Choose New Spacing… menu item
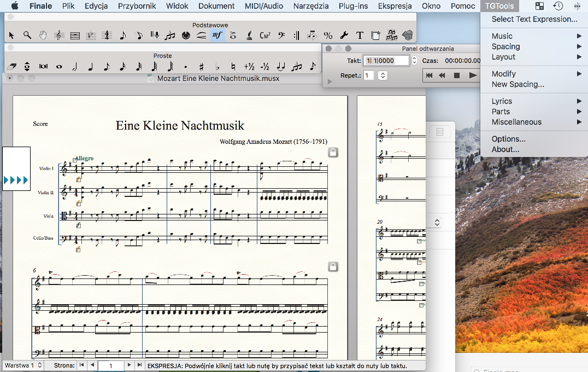Image resolution: width=588 pixels, height=372 pixels. (x=534, y=84)
